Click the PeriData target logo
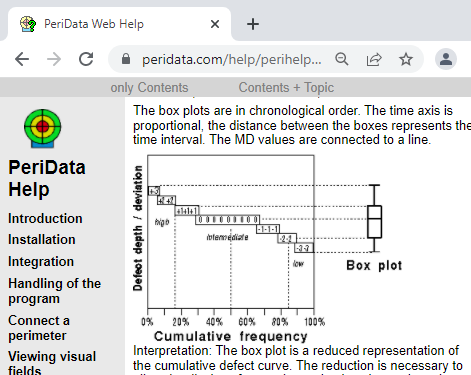This screenshot has height=375, width=471. 43,128
